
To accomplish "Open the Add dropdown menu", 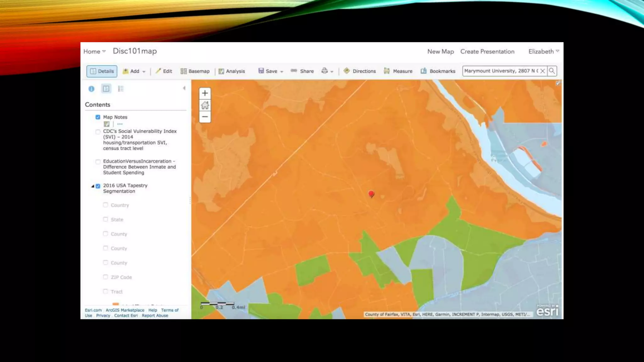I will (134, 71).
